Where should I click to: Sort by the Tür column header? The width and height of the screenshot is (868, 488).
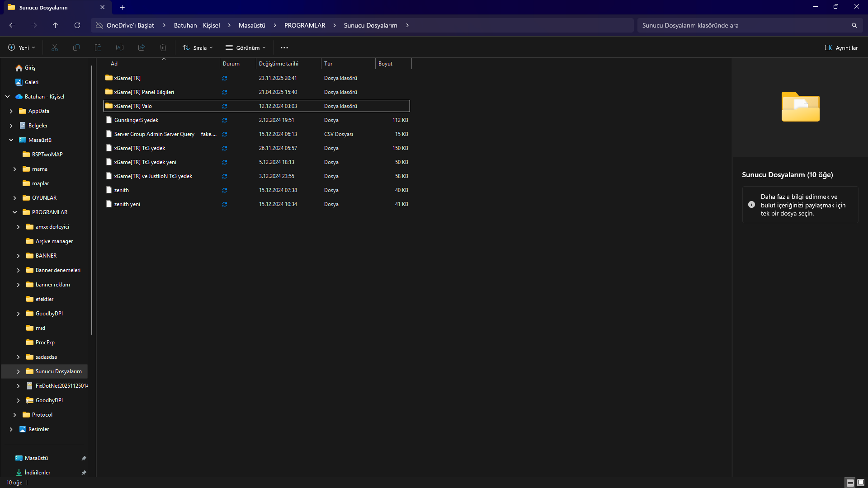[x=348, y=64]
